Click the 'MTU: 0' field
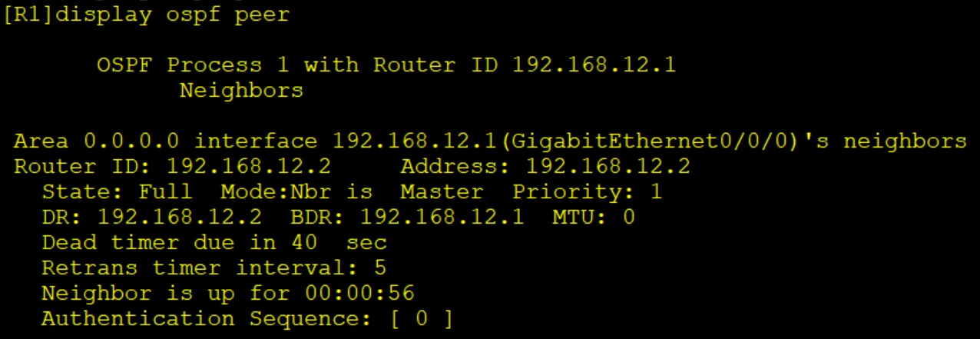This screenshot has height=339, width=980. pos(594,217)
